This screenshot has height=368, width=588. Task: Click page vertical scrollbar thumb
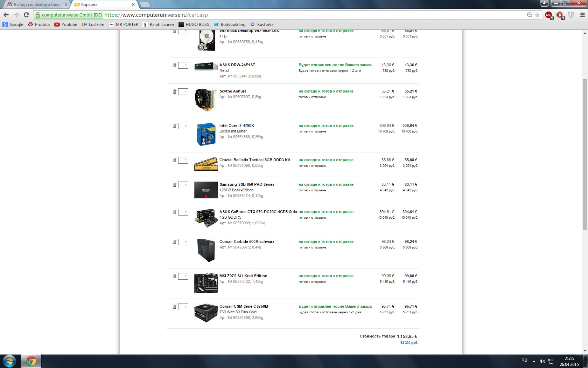click(585, 154)
